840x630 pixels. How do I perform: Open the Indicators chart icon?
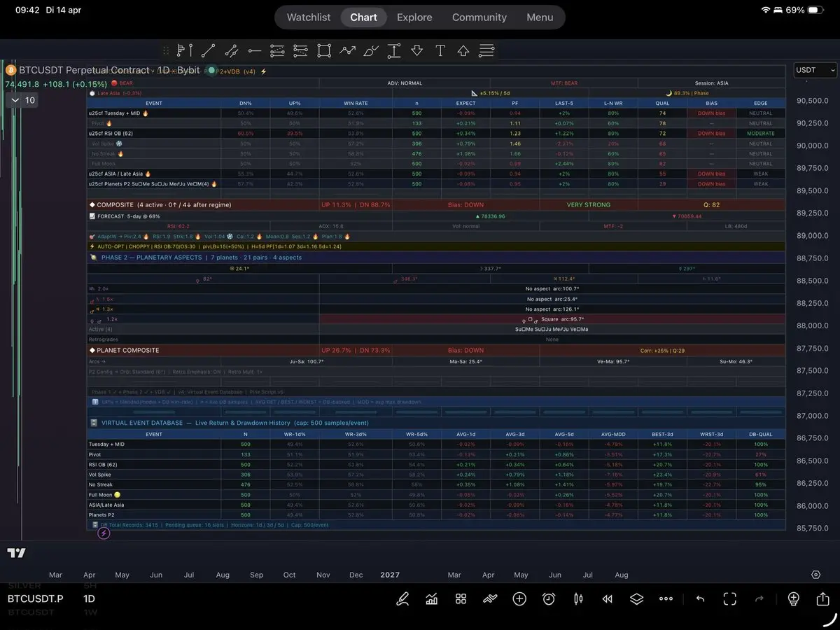[432, 598]
